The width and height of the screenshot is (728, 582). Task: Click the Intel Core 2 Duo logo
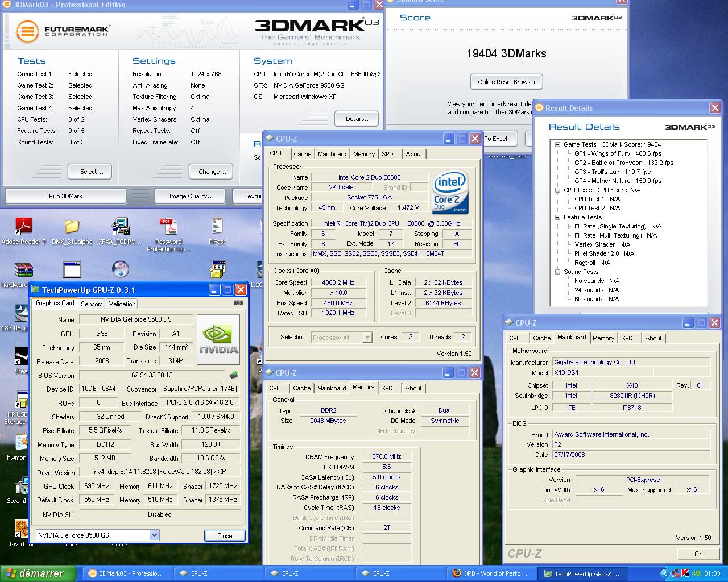pos(450,192)
